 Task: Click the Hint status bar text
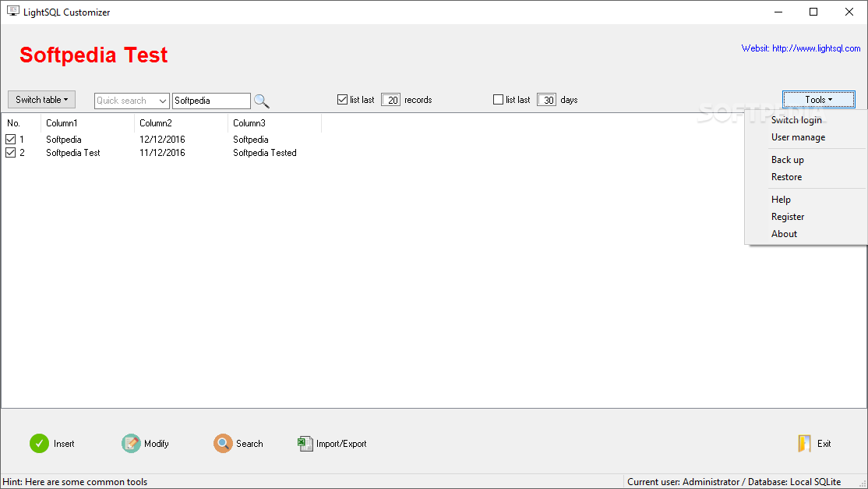click(76, 482)
